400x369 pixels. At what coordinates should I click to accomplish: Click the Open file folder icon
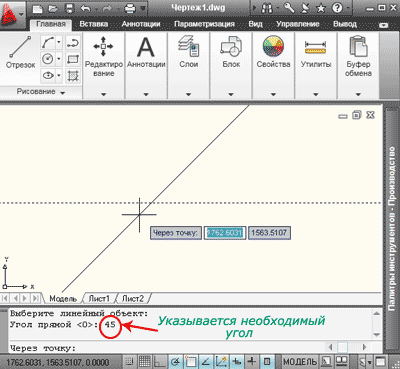[54, 8]
